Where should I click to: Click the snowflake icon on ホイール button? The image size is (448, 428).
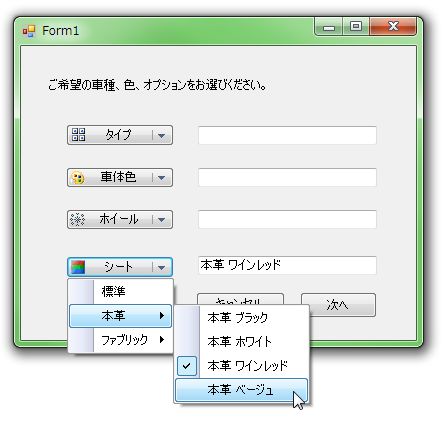[x=78, y=219]
